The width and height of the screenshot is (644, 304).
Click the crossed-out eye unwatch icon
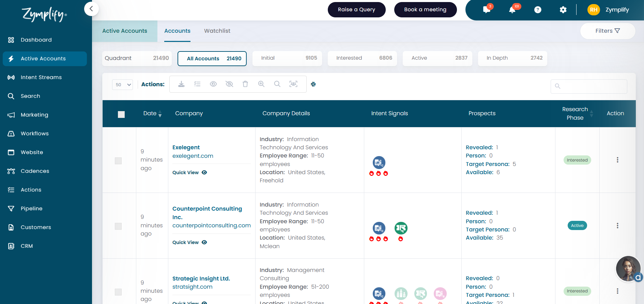[x=229, y=84]
